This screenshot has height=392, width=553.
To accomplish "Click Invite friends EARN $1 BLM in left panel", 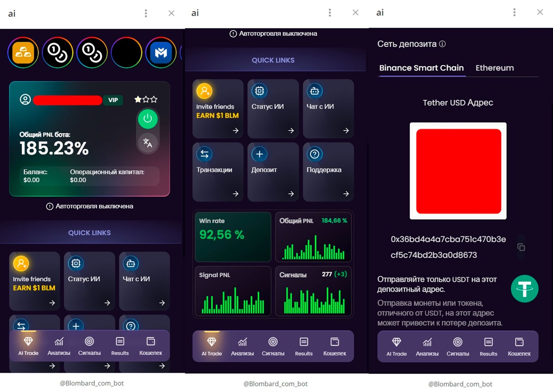I will (34, 281).
